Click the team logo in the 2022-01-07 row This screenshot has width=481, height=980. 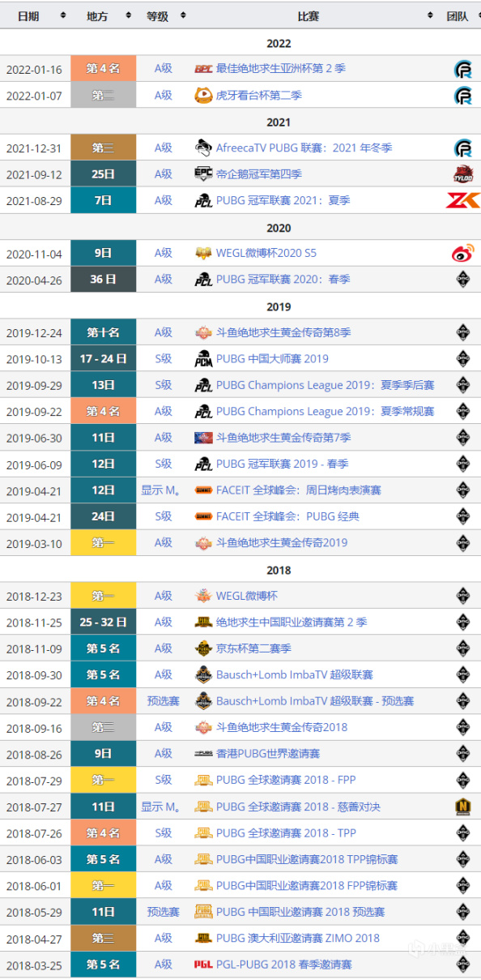[463, 96]
